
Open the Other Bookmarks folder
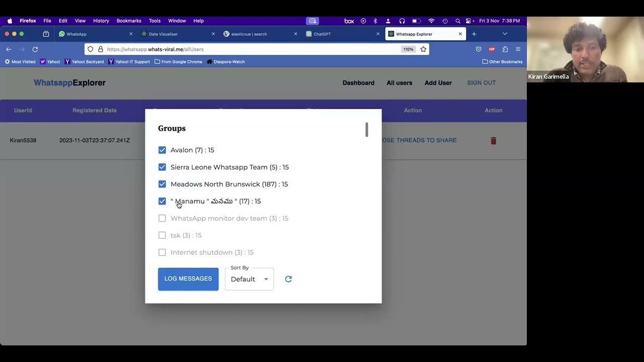pyautogui.click(x=502, y=62)
